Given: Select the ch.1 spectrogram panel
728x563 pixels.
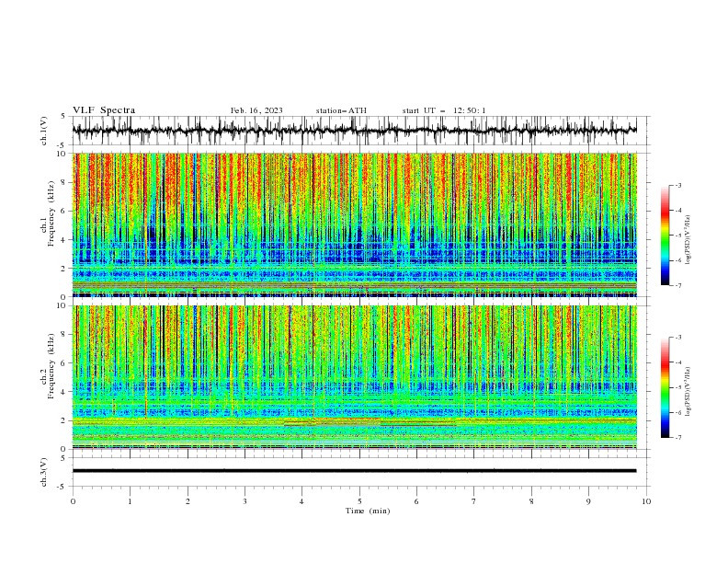Looking at the screenshot, I should pos(354,224).
